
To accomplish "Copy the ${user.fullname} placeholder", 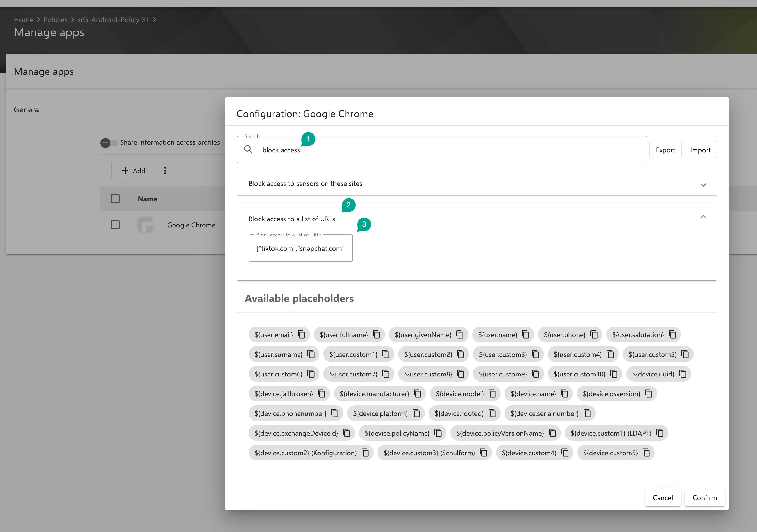I will (377, 335).
